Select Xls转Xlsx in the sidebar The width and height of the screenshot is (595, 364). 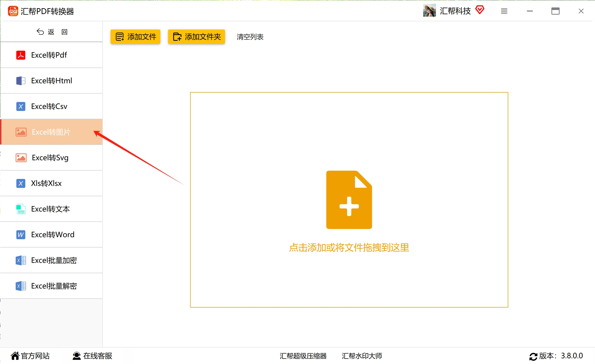tap(46, 183)
